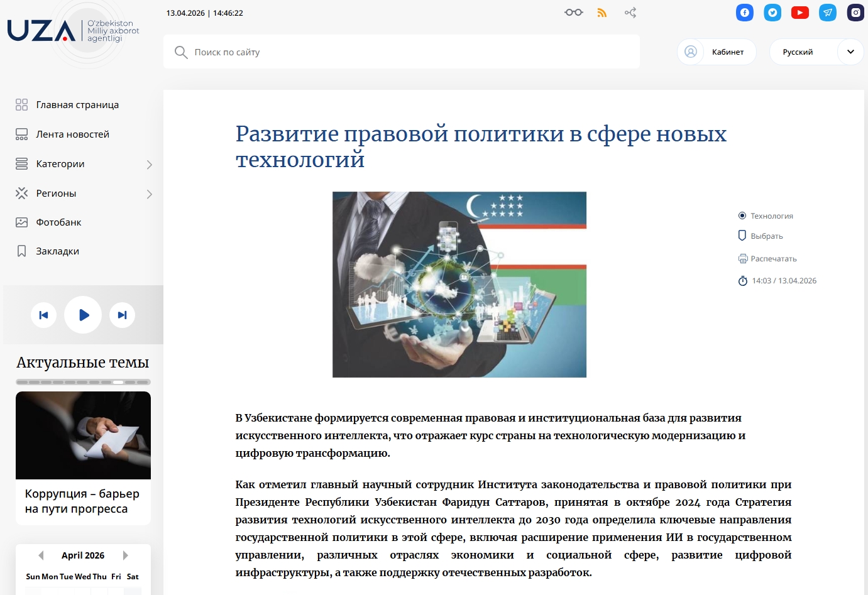Image resolution: width=868 pixels, height=595 pixels.
Task: Click the share icon in header
Action: pos(630,13)
